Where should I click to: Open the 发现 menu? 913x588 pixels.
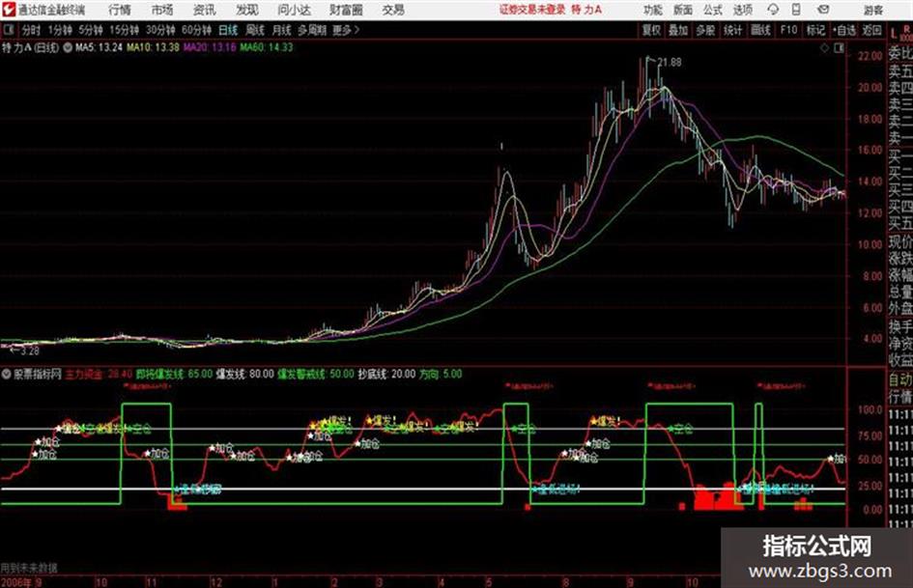coord(246,10)
